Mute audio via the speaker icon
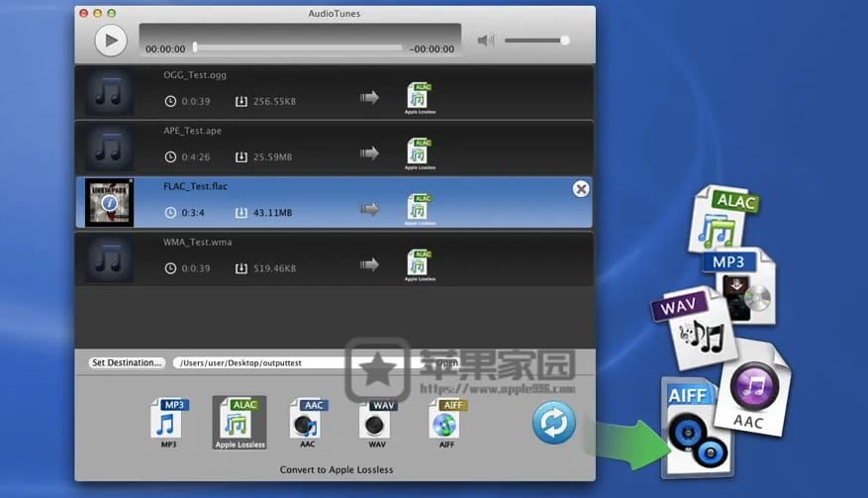 coord(486,40)
